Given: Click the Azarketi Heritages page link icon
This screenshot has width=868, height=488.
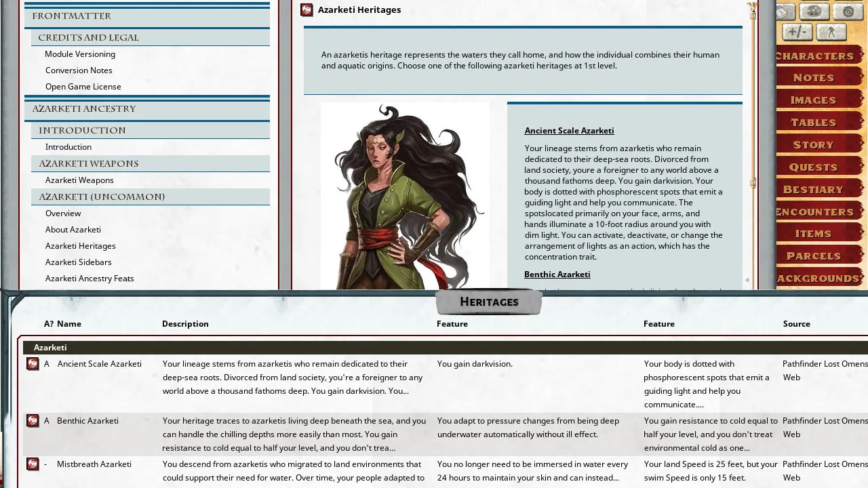Looking at the screenshot, I should click(x=307, y=9).
